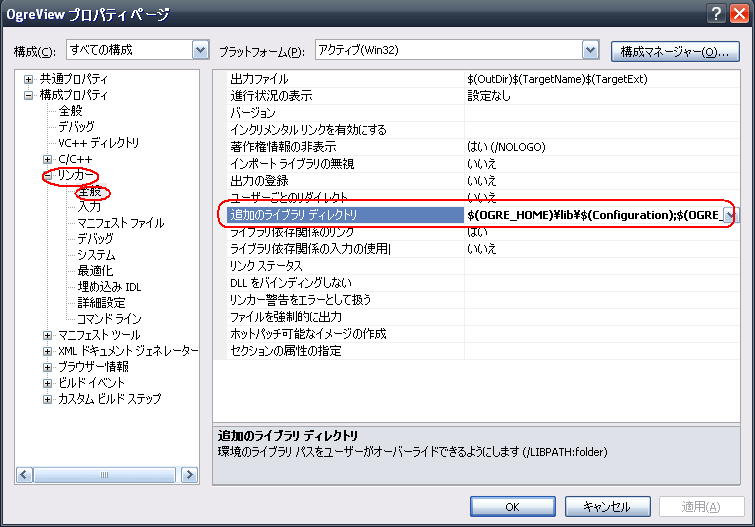The width and height of the screenshot is (755, 527).
Task: Open dropdown arrow of library directories value
Action: (x=731, y=215)
